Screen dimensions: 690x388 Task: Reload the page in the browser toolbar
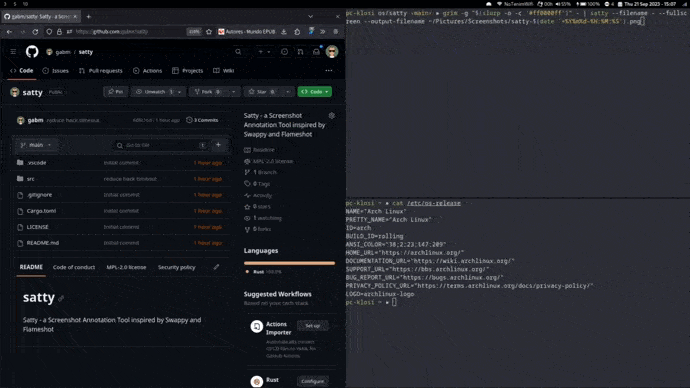coord(35,32)
